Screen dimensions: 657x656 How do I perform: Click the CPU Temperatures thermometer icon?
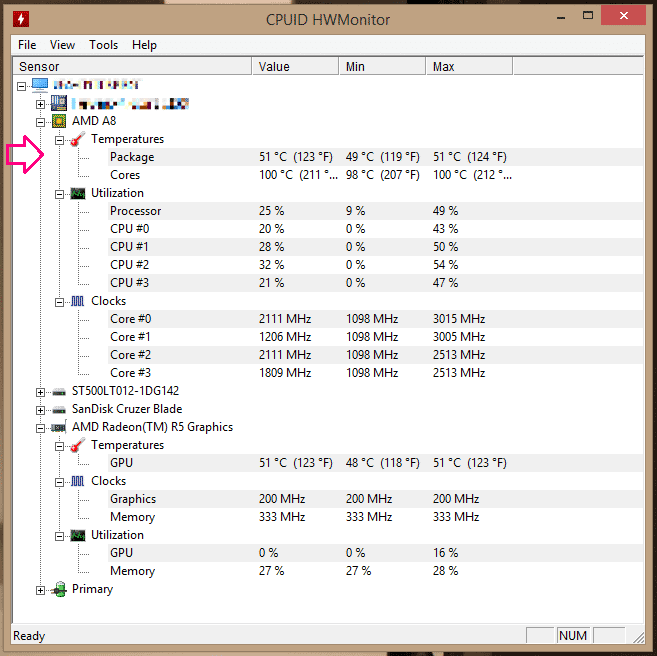tap(78, 139)
